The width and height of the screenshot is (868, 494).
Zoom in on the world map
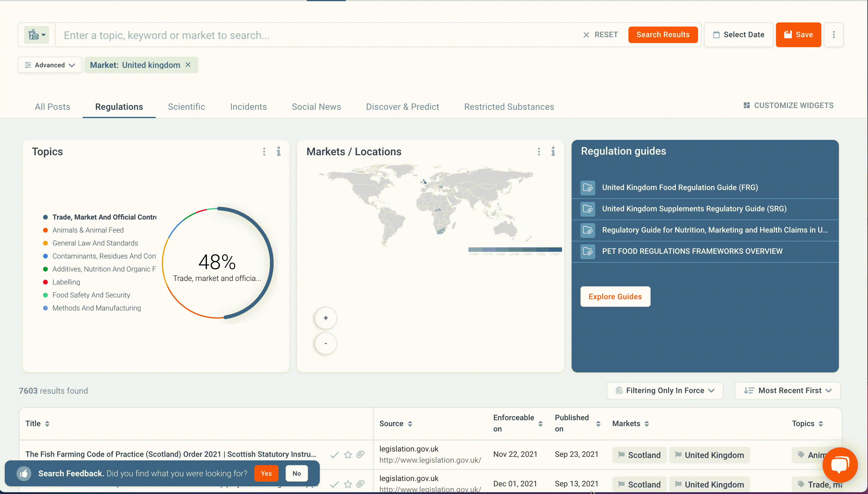[326, 318]
